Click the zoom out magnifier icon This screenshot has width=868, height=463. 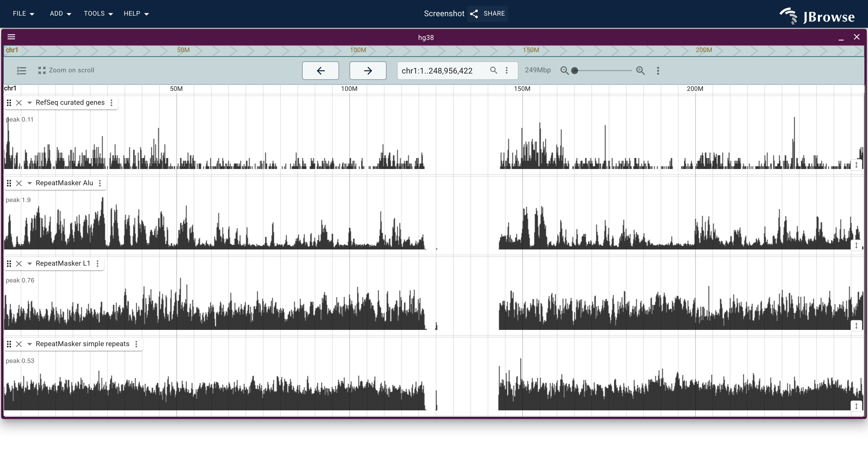pyautogui.click(x=564, y=70)
